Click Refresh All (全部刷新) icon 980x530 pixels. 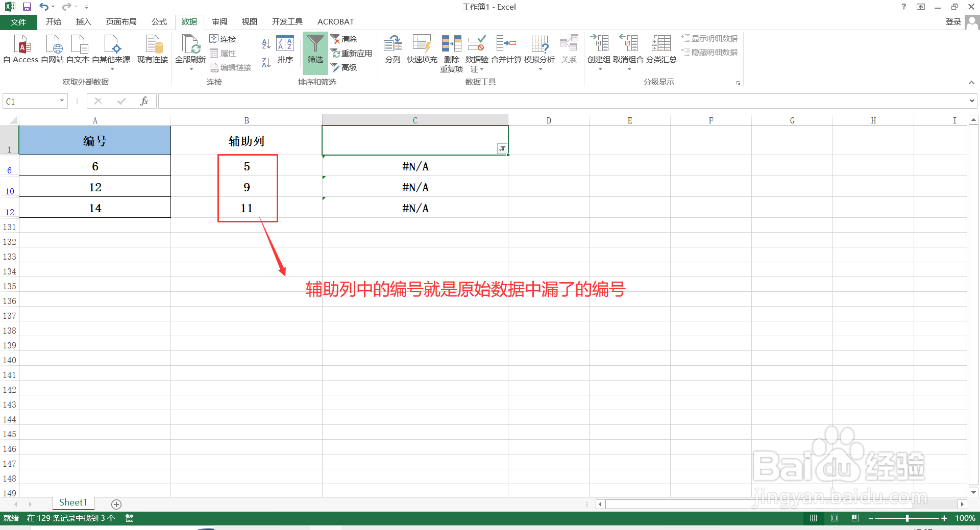pos(190,45)
